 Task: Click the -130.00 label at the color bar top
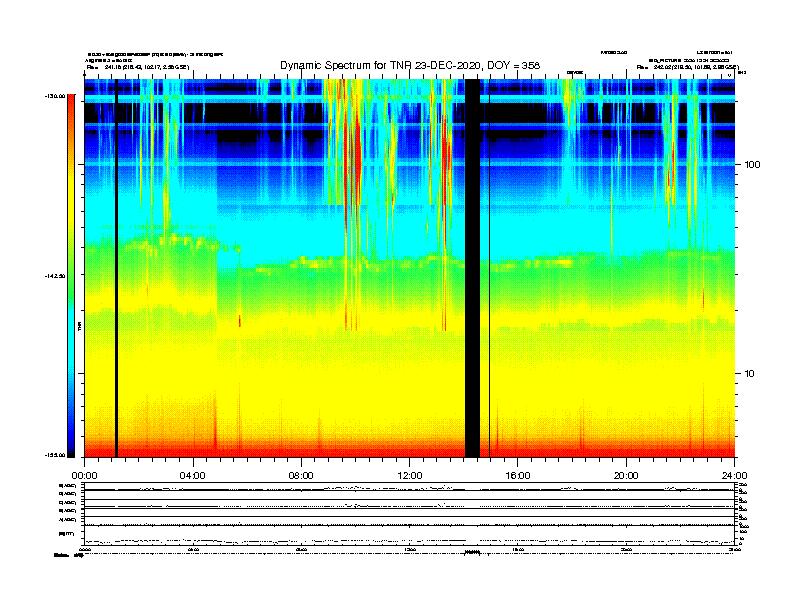55,96
